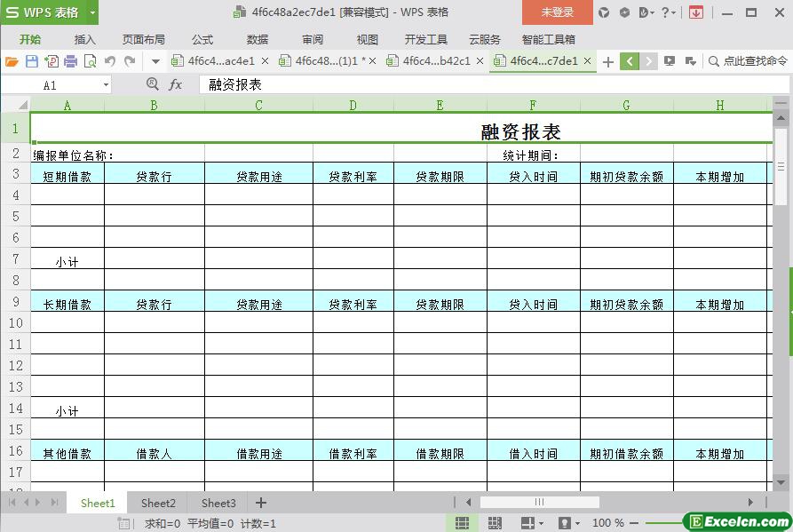
Task: Add a new sheet with plus button
Action: click(261, 503)
